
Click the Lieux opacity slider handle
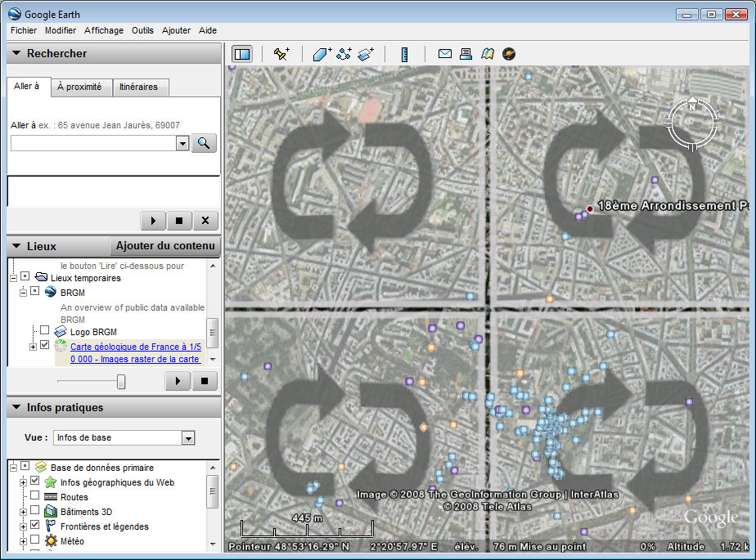[x=121, y=382]
